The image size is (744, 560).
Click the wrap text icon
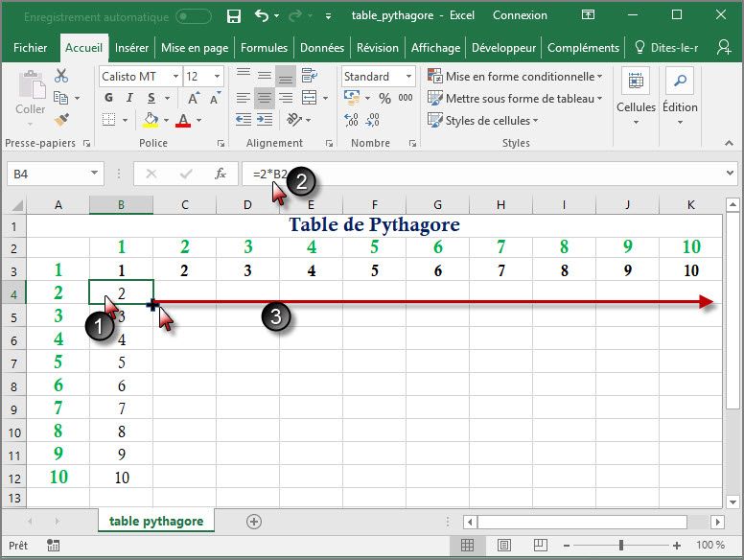pyautogui.click(x=310, y=76)
